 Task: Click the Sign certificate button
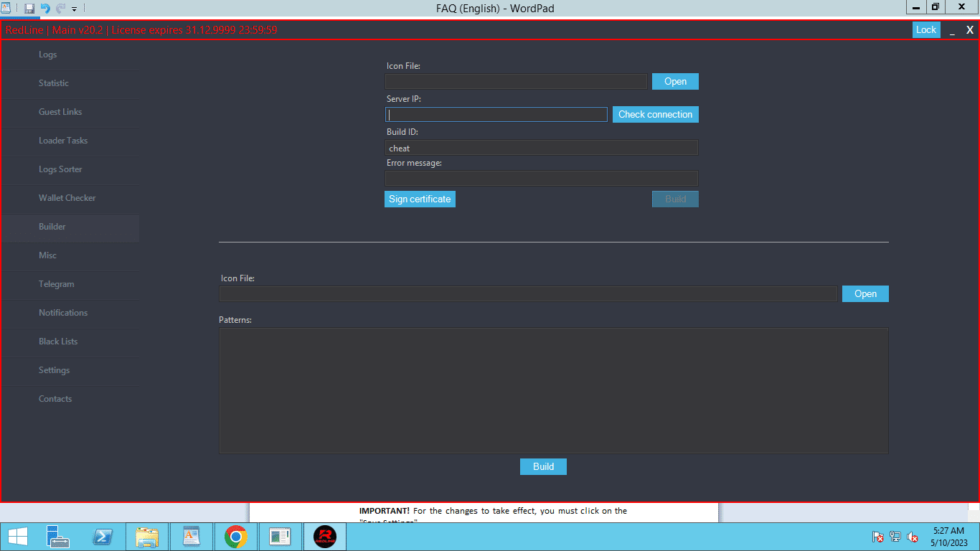(420, 199)
